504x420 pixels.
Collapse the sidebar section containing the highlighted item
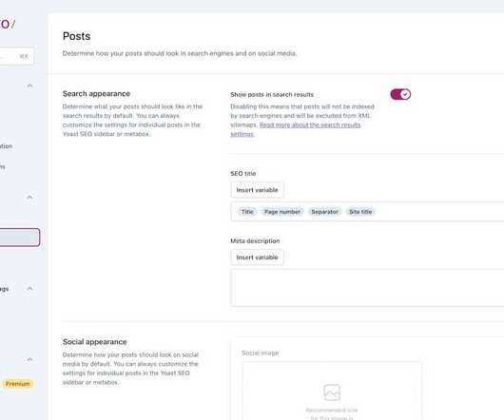(x=29, y=197)
